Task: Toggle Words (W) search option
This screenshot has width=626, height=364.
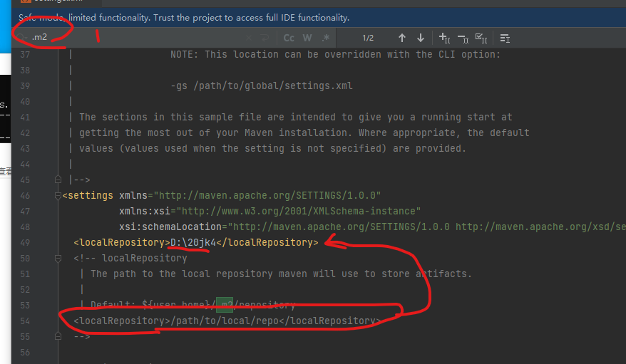Action: [307, 38]
